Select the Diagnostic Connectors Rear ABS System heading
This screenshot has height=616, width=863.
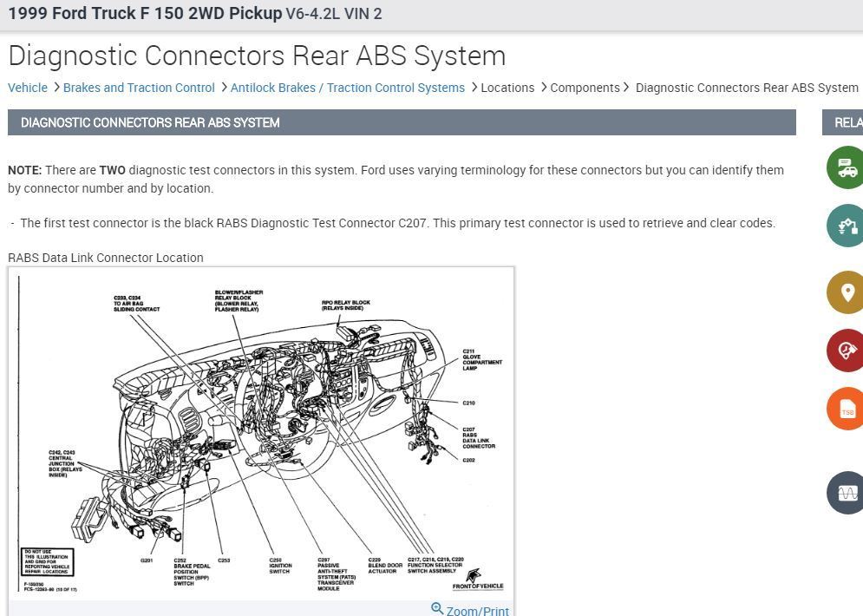pos(257,56)
